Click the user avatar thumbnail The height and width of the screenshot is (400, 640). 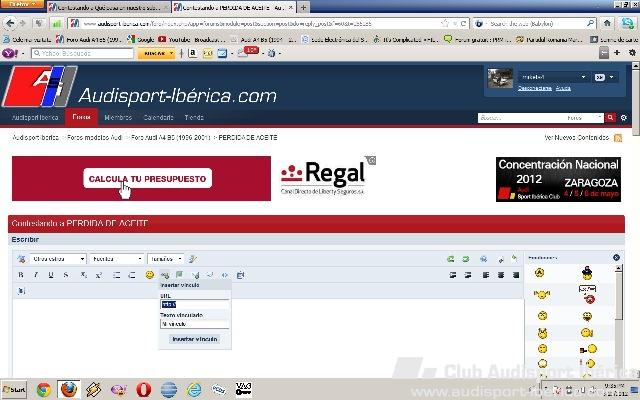click(x=500, y=78)
